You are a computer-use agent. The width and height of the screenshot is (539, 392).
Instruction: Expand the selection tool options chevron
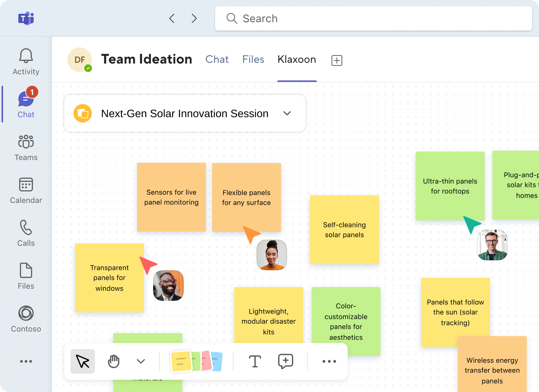coord(140,361)
